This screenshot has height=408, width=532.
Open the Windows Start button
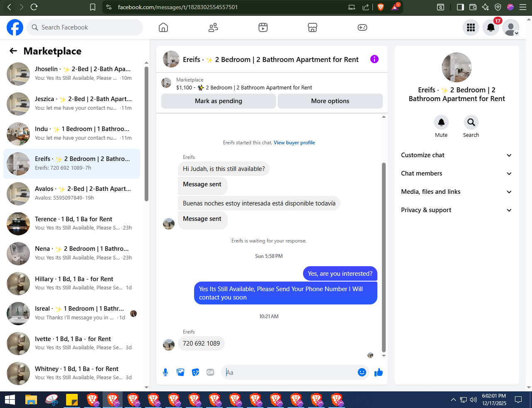pos(10,400)
